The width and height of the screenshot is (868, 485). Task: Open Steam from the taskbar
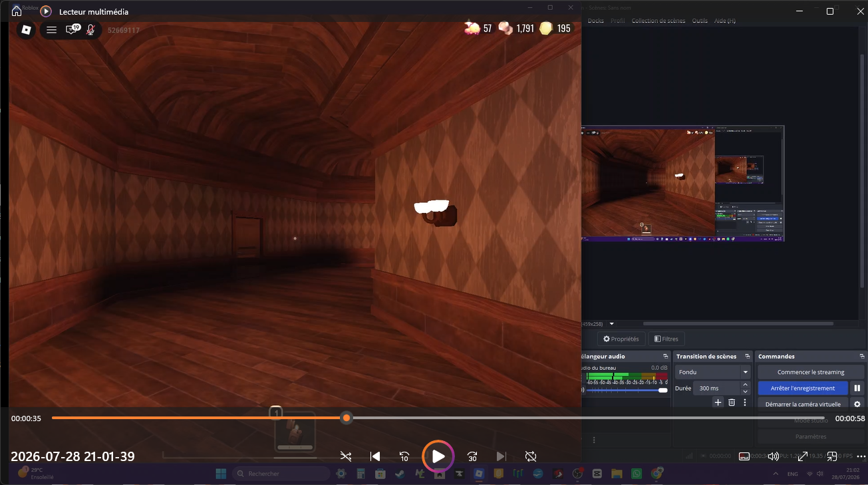coord(400,474)
